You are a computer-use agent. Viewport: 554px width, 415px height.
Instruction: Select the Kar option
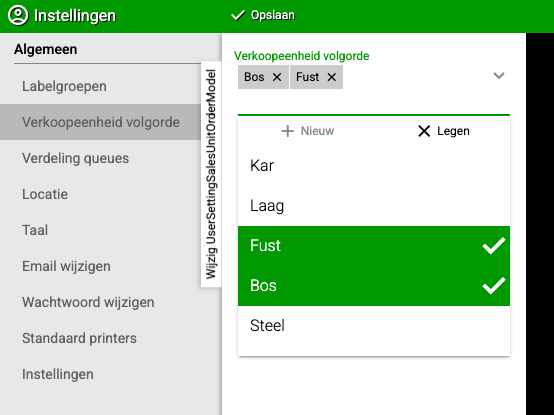pyautogui.click(x=374, y=166)
